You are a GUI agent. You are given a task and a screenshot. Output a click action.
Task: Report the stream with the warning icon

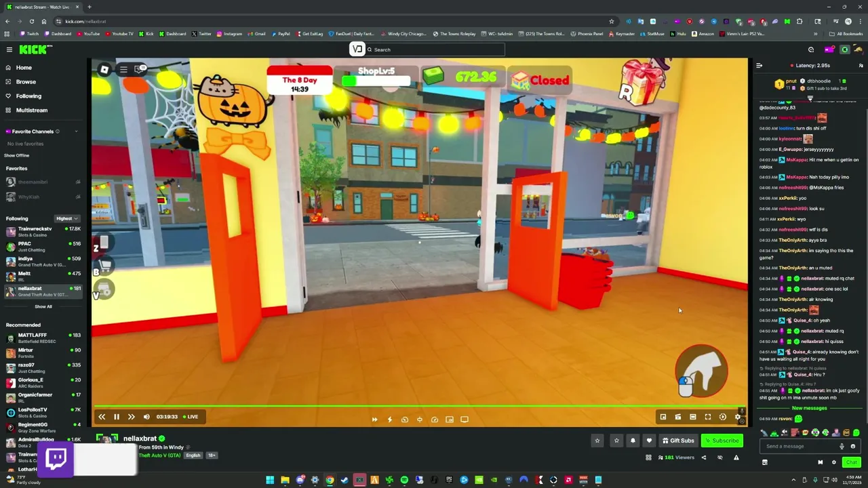coord(736,457)
